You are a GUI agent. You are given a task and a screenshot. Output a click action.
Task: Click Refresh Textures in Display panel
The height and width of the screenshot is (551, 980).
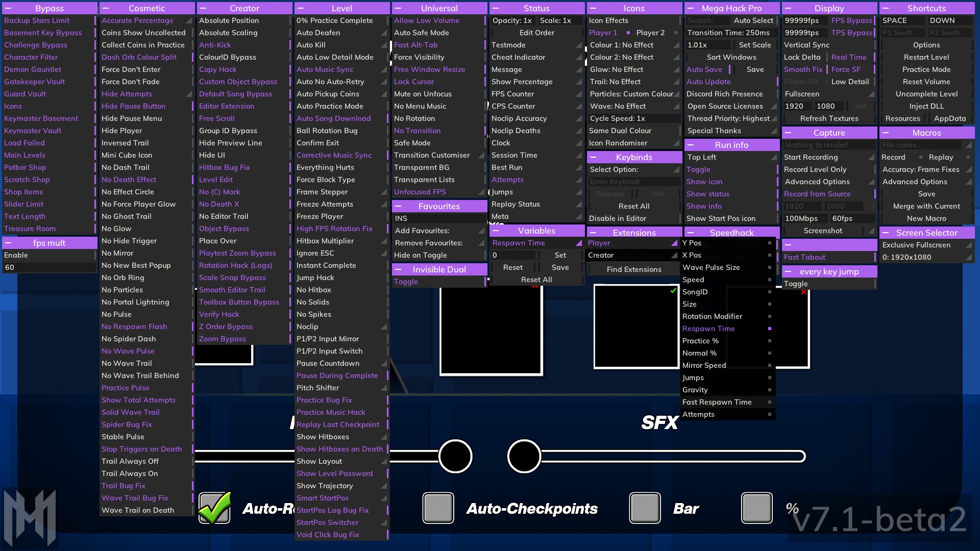coord(829,118)
